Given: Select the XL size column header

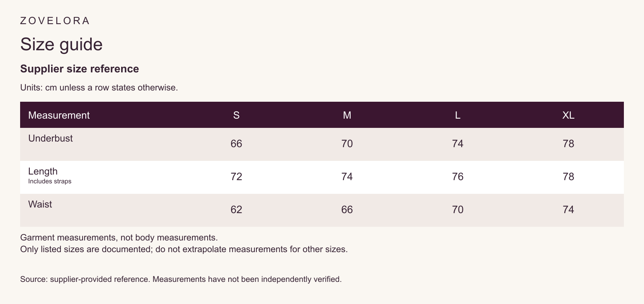Looking at the screenshot, I should [568, 115].
